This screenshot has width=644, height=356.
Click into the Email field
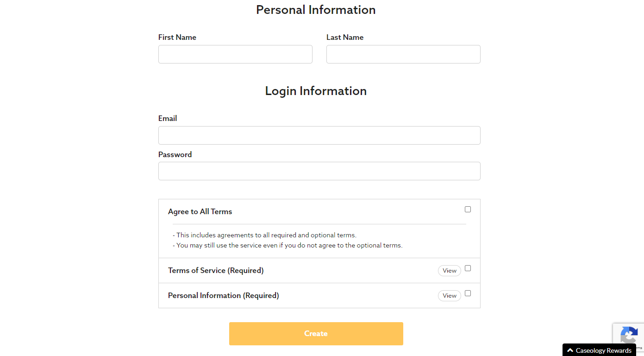[319, 135]
